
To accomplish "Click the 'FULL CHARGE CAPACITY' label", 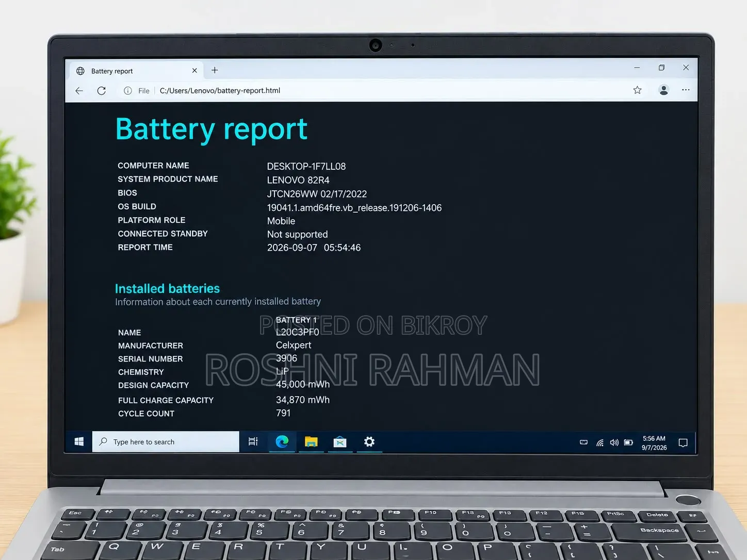I will coord(166,401).
